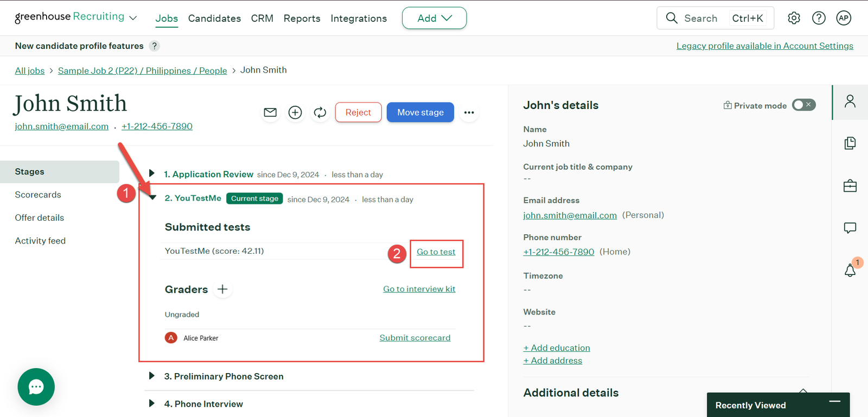Viewport: 868px width, 417px height.
Task: Expand the Preliminary Phone Screen stage
Action: (x=152, y=376)
